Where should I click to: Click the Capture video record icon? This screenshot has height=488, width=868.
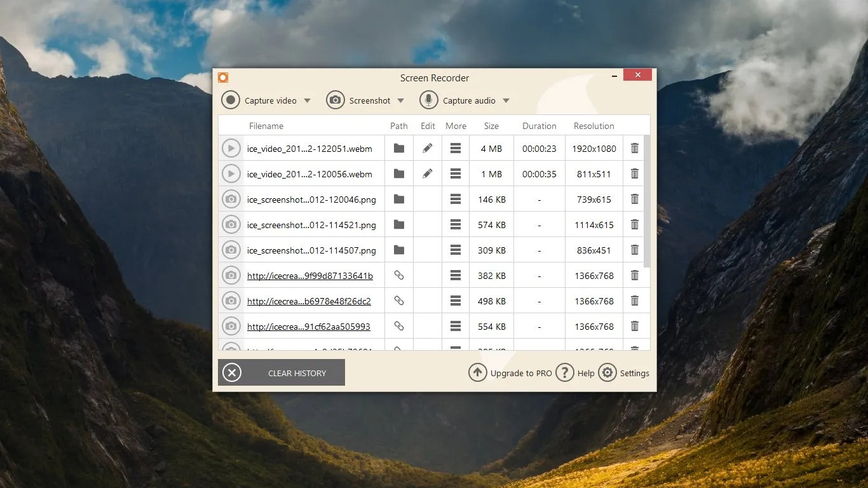[231, 100]
